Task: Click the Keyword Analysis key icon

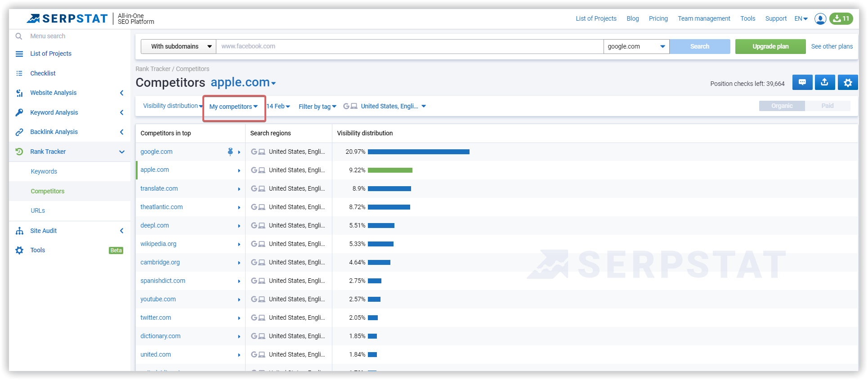Action: coord(19,112)
